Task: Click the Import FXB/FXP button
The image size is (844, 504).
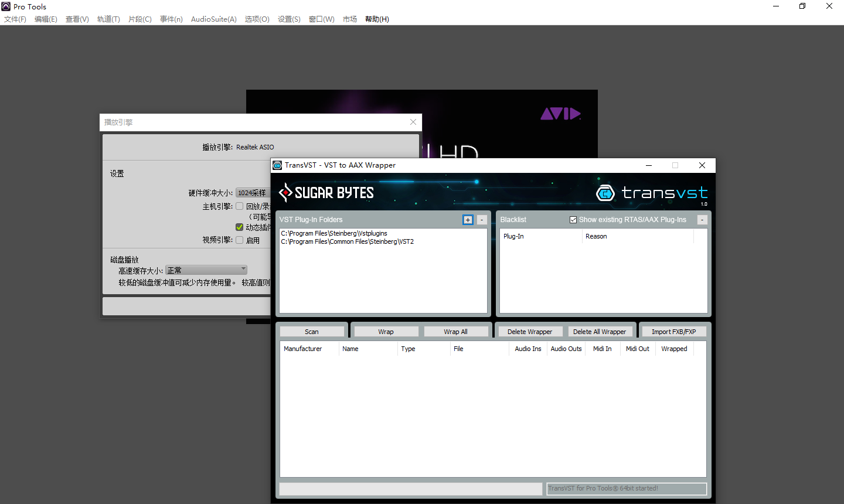Action: (673, 332)
